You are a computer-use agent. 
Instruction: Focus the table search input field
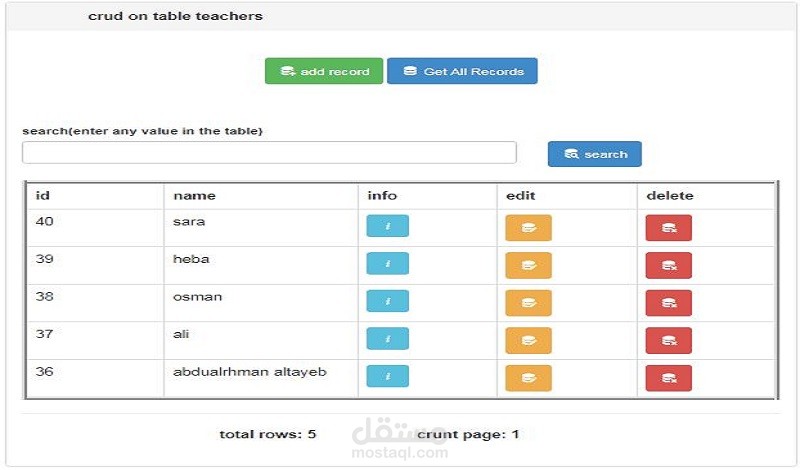269,153
